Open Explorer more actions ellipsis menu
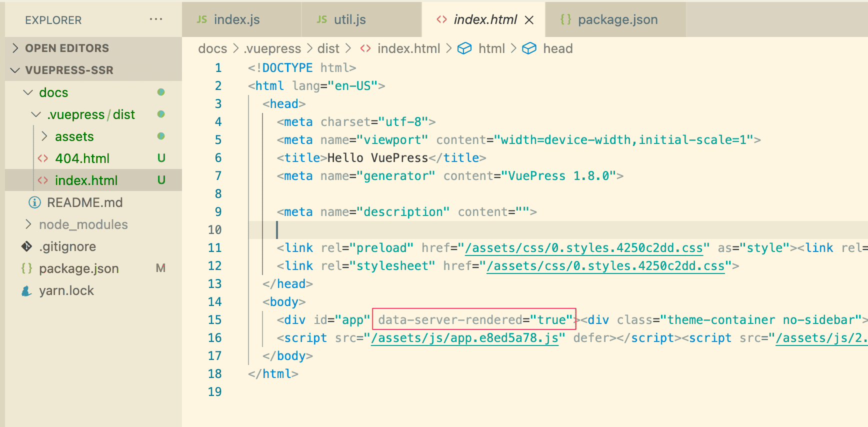Screen dimensions: 868x427 click(156, 19)
